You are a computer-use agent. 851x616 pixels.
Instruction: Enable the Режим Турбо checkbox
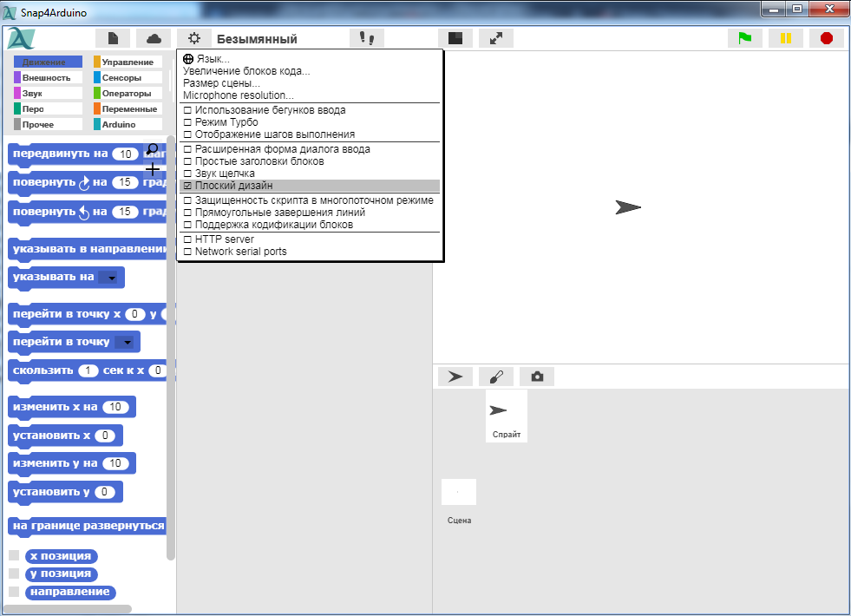(187, 123)
